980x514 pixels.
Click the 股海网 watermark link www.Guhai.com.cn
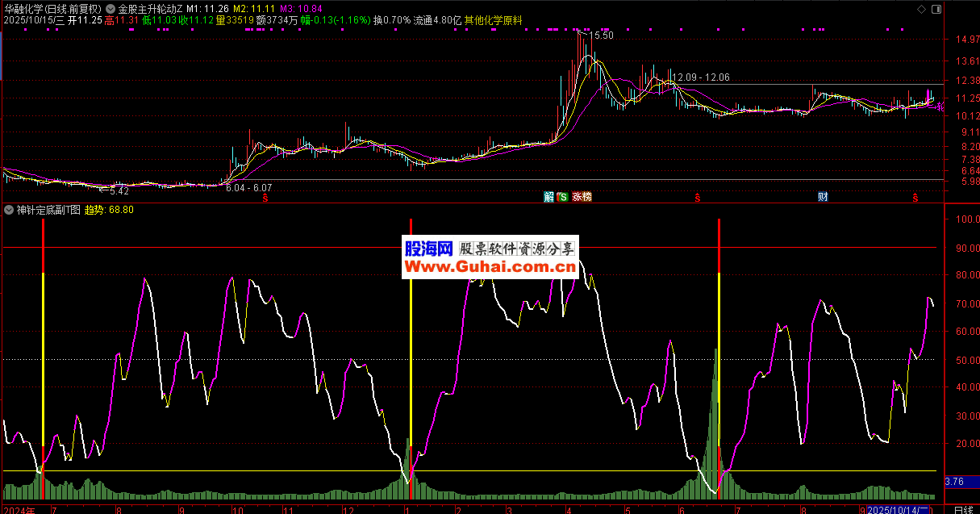pos(490,266)
